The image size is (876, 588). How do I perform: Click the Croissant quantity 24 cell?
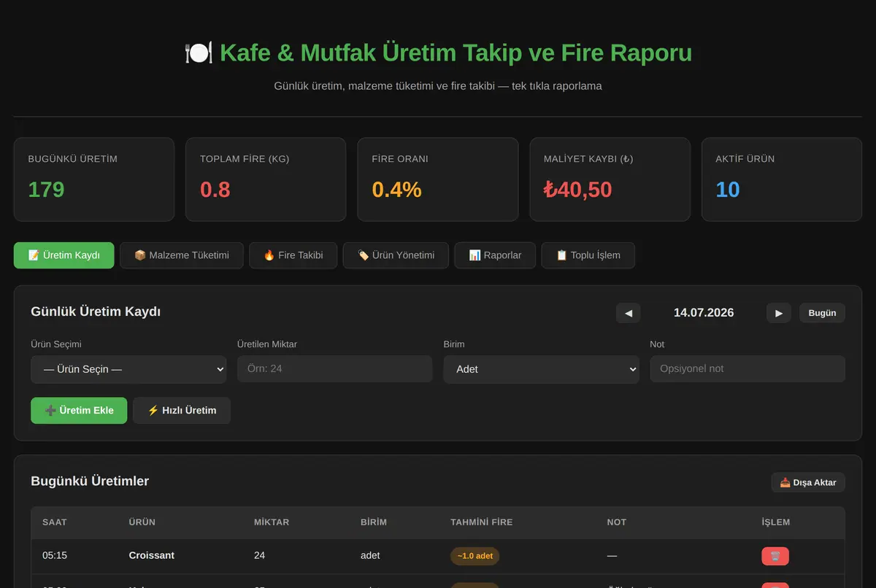click(x=260, y=555)
